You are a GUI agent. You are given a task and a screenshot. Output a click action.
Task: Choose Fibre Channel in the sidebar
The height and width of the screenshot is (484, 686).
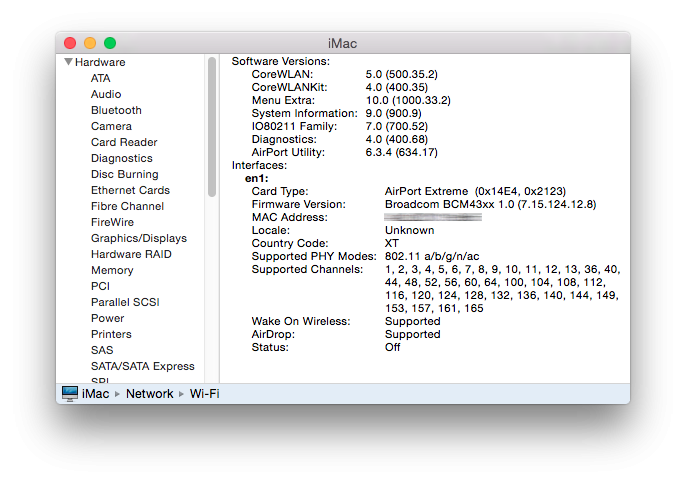tap(127, 206)
